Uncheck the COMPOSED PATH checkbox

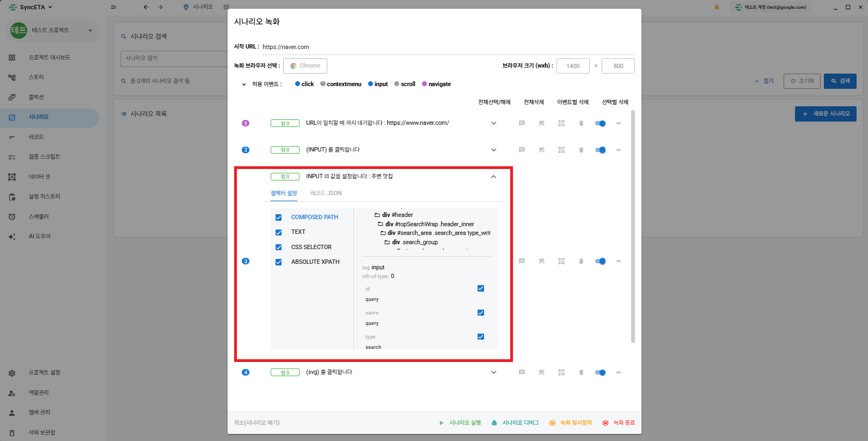[279, 218]
